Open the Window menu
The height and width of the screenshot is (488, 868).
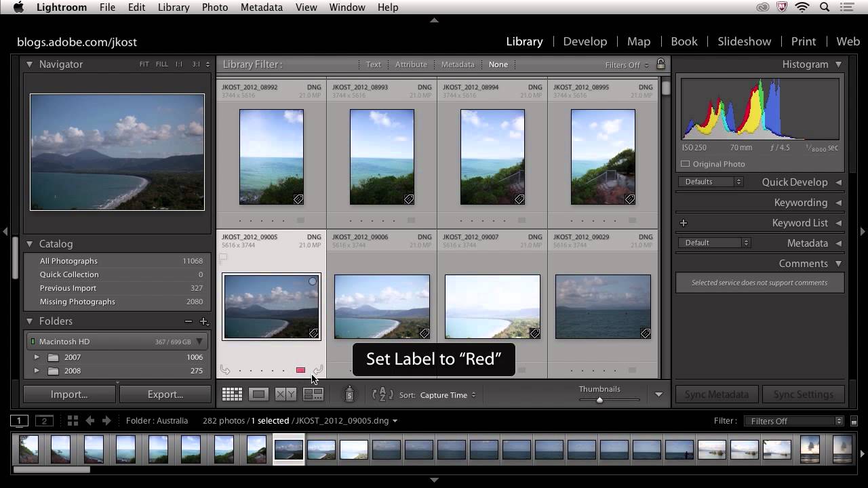(347, 7)
